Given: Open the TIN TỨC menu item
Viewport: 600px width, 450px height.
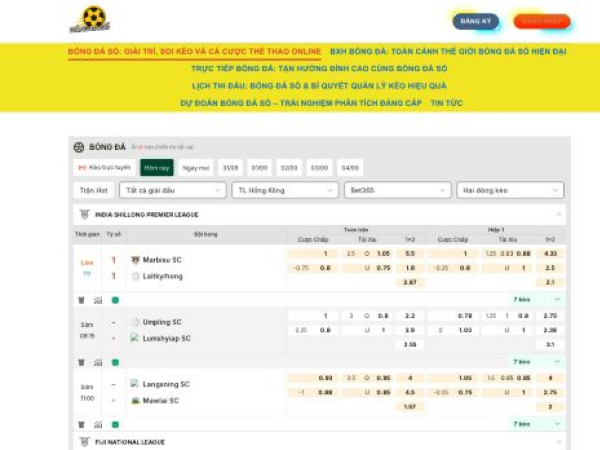Looking at the screenshot, I should [x=446, y=102].
